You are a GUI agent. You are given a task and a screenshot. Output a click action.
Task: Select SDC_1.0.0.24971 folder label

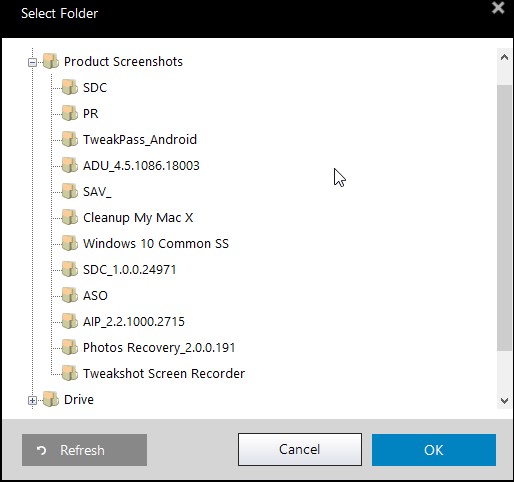click(x=130, y=270)
